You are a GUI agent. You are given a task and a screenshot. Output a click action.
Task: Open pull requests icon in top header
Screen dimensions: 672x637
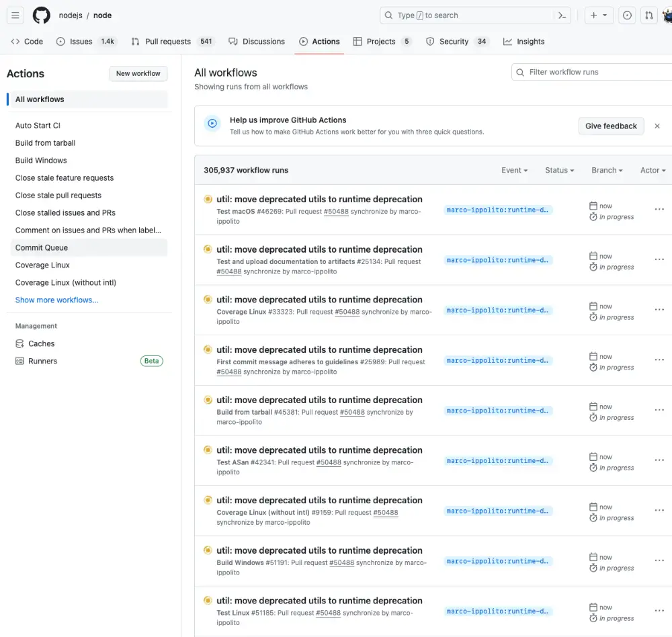[648, 15]
